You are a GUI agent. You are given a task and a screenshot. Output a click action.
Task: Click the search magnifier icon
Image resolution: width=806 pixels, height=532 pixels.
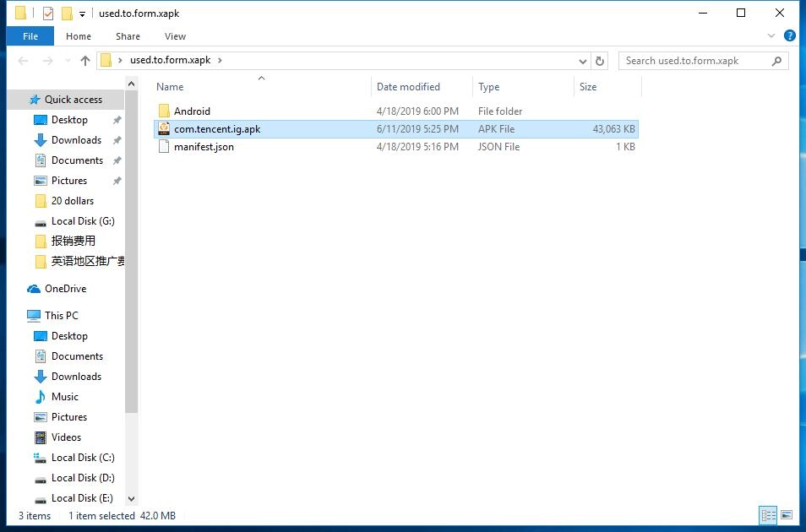coord(776,61)
